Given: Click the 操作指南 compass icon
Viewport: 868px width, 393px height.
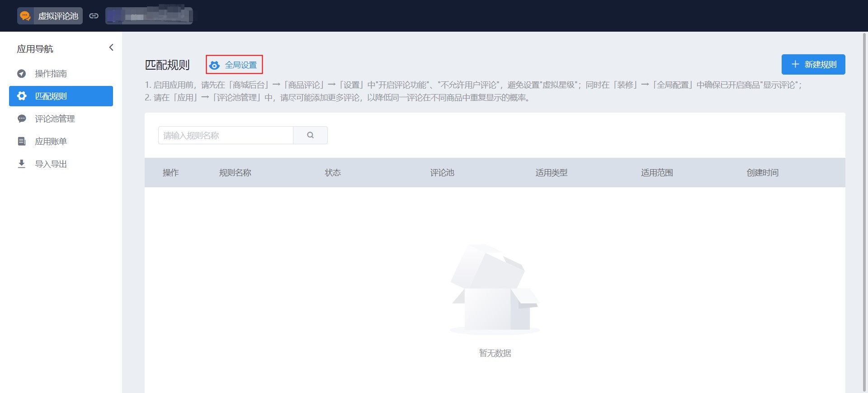Looking at the screenshot, I should point(21,73).
